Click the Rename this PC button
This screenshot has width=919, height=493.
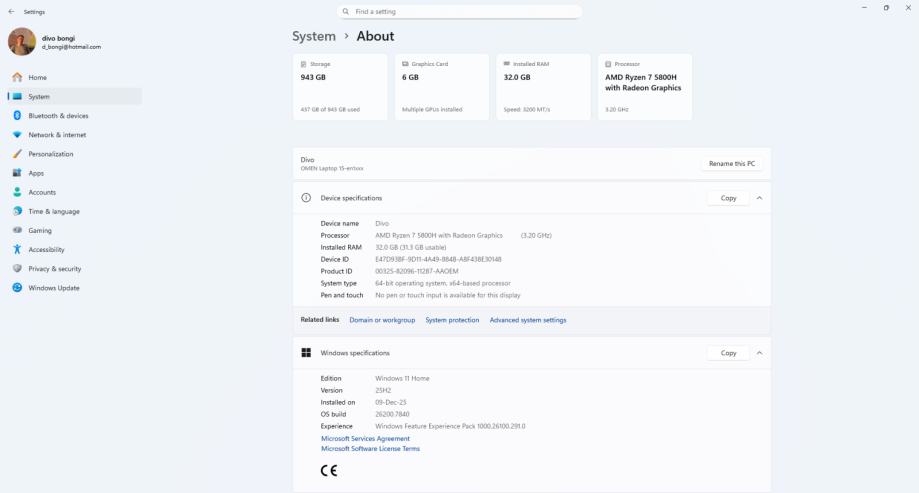pyautogui.click(x=732, y=164)
